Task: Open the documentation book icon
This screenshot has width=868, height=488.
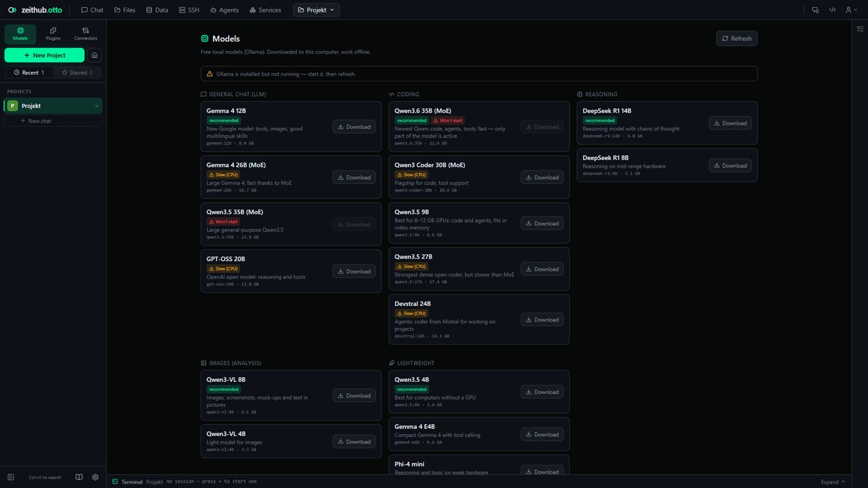Action: (x=79, y=477)
